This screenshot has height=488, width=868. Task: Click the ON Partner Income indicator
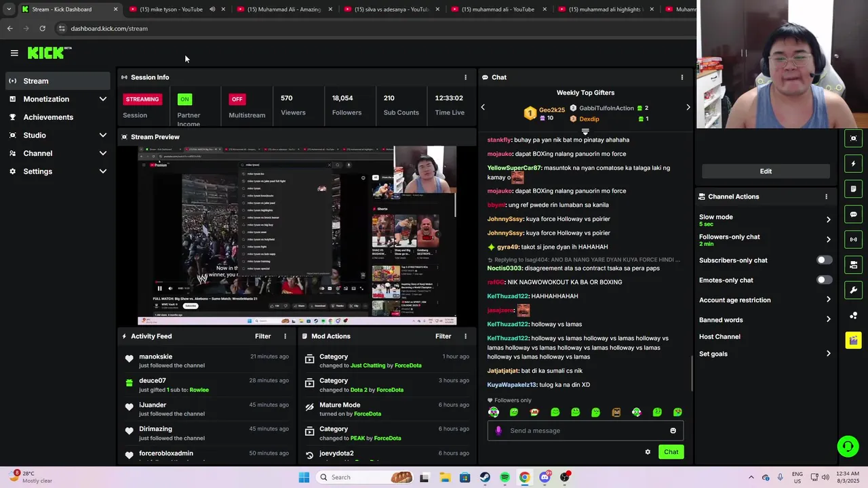point(184,99)
